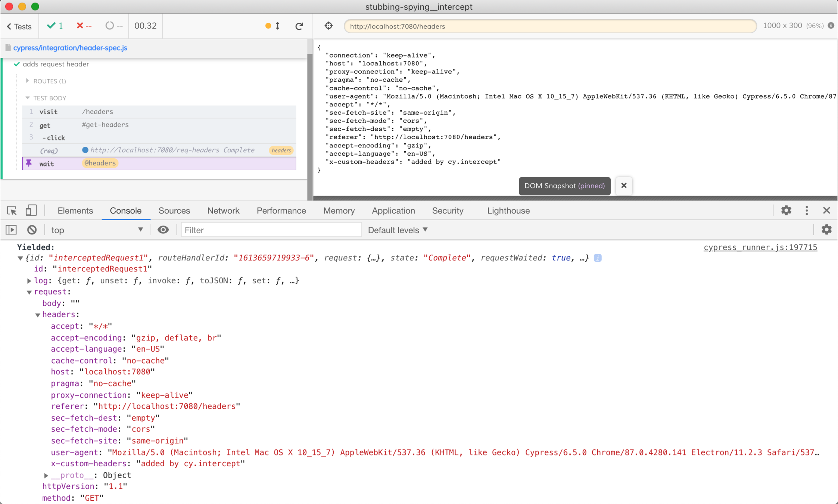Collapse the TEST BODY section
This screenshot has height=504, width=838.
(x=49, y=98)
